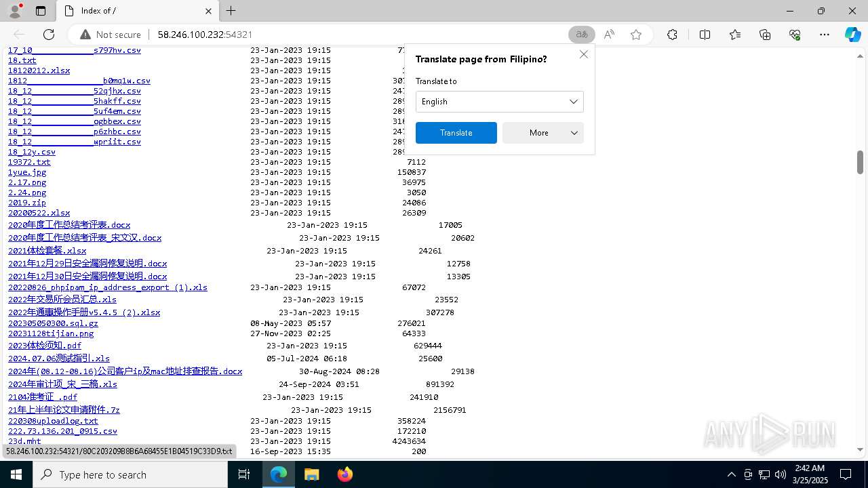Open the notification center icon
This screenshot has width=868, height=488.
[846, 474]
